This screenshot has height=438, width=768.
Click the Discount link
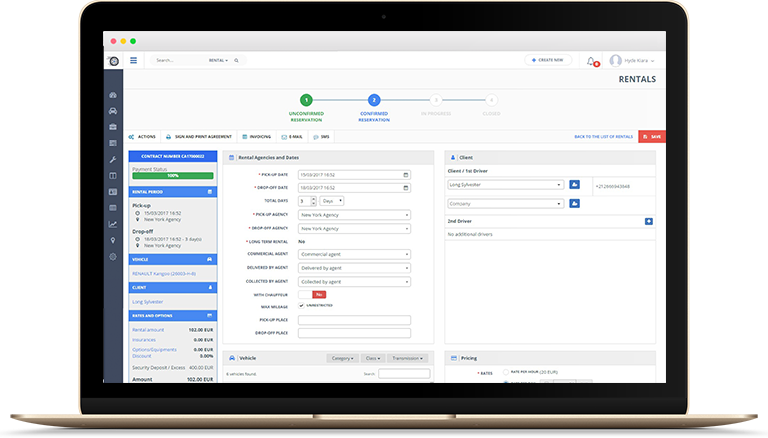[142, 356]
